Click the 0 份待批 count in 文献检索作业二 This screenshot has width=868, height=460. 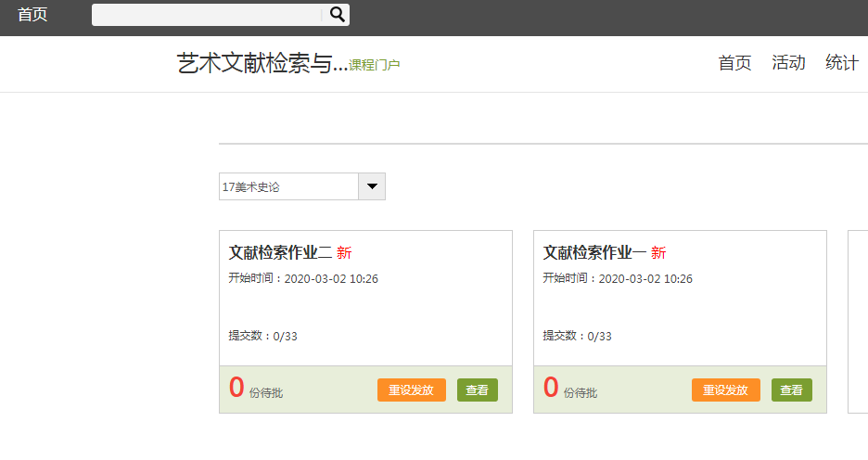click(237, 389)
